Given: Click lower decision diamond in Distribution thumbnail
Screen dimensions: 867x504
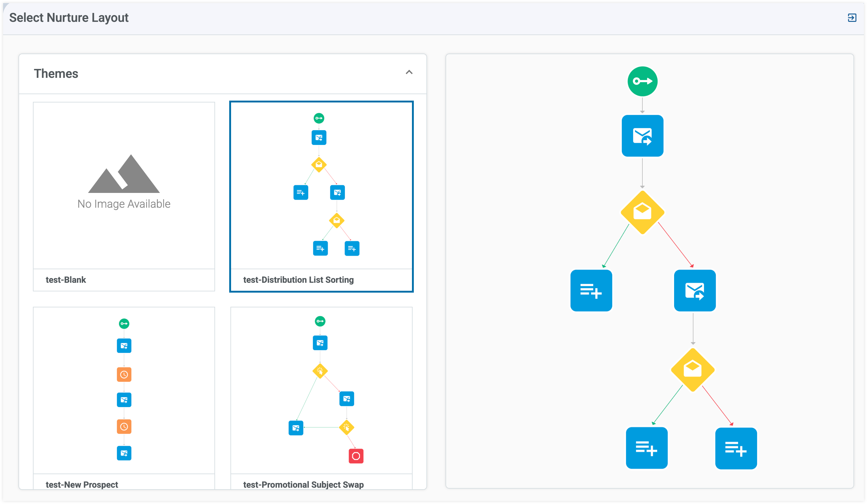Looking at the screenshot, I should (336, 221).
